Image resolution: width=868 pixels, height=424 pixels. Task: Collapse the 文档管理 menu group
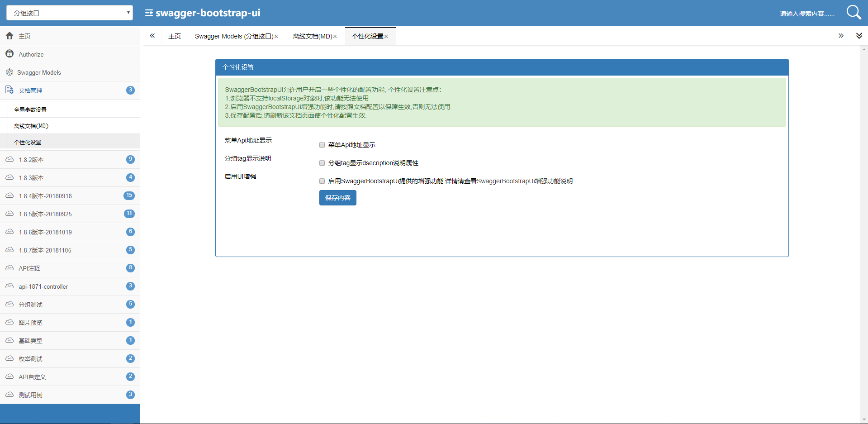coord(70,90)
